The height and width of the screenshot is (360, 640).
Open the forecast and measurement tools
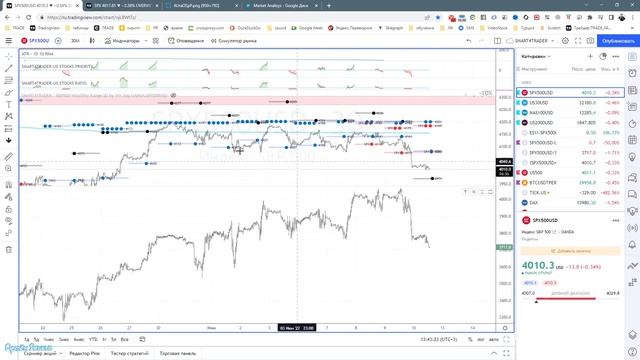coord(9,129)
